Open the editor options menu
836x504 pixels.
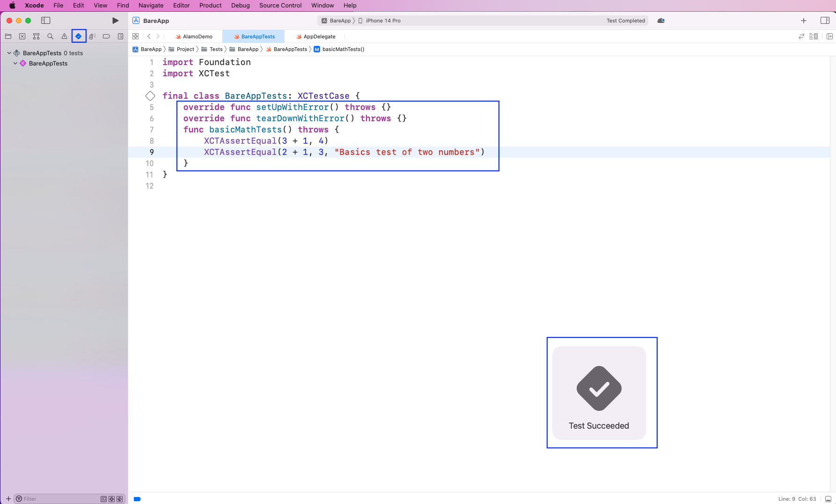(x=814, y=37)
